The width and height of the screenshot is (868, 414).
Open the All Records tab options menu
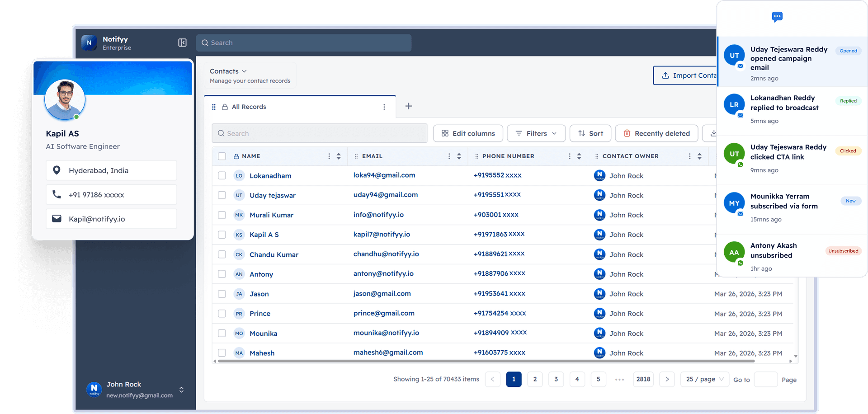click(384, 107)
